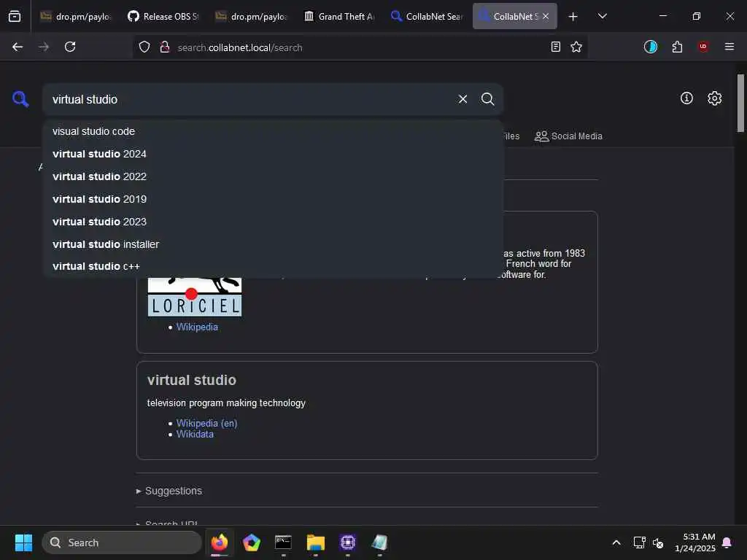Show site security padlock information

pyautogui.click(x=165, y=47)
